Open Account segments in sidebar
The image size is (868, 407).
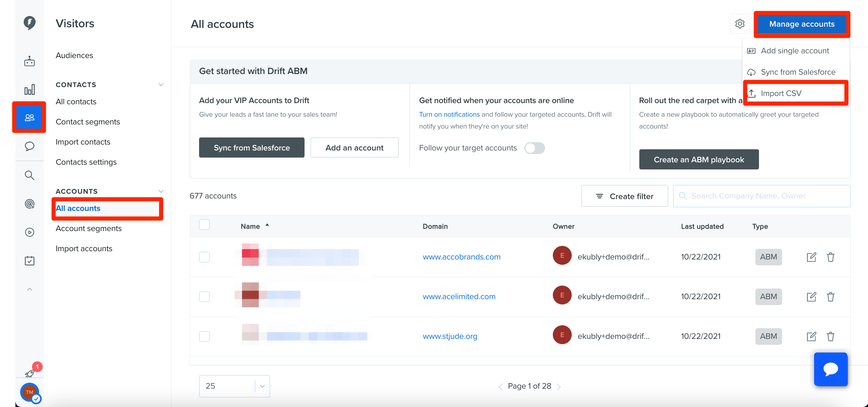click(x=89, y=228)
